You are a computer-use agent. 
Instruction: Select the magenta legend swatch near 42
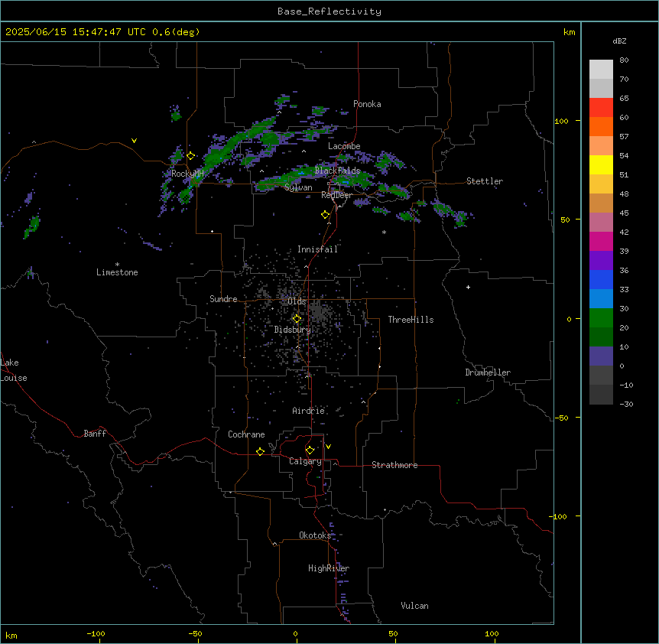pyautogui.click(x=601, y=241)
